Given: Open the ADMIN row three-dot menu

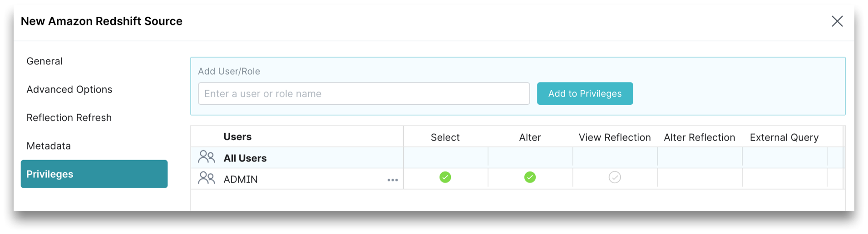Looking at the screenshot, I should pyautogui.click(x=393, y=180).
